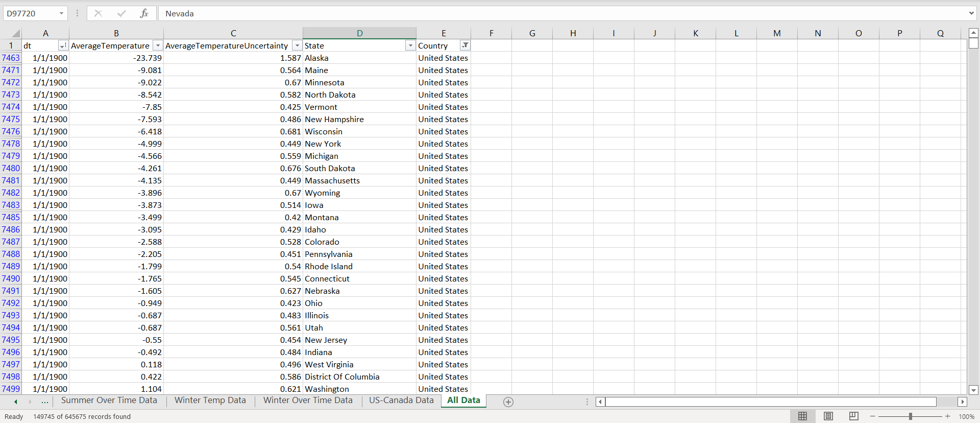Open the Winter Temp Data sheet tab
This screenshot has height=423, width=980.
[210, 401]
